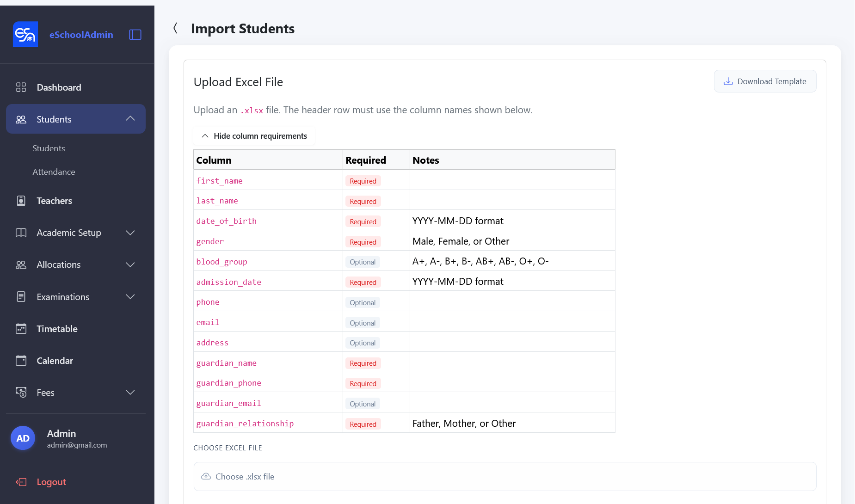Click the Academic Setup book icon
The width and height of the screenshot is (855, 504).
click(21, 233)
